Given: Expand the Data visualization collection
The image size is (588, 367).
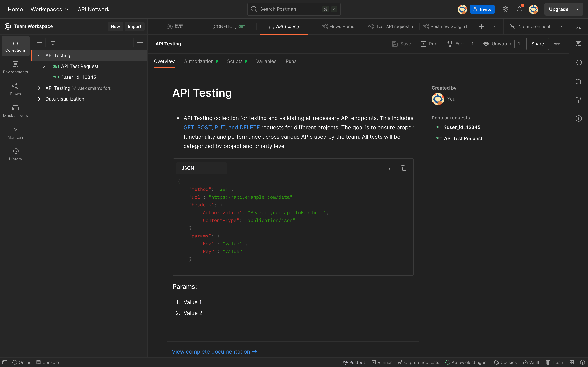Looking at the screenshot, I should [x=39, y=99].
